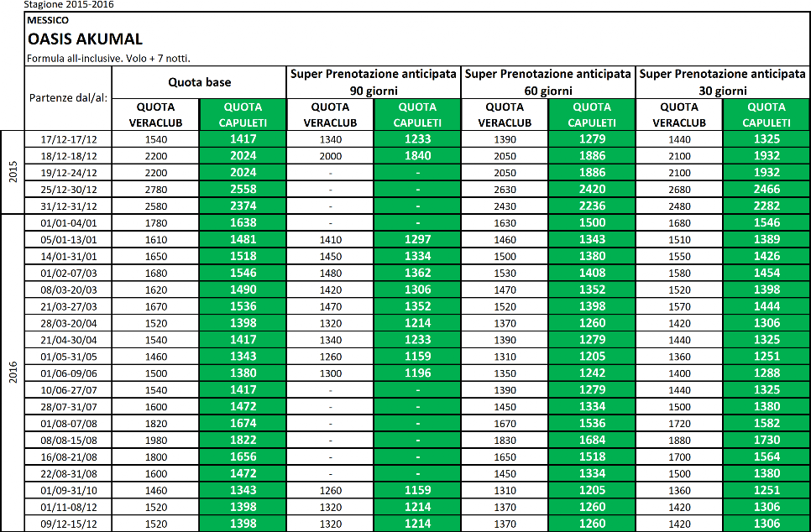Screen dimensions: 811x532
Task: Click the QUOTA CAPULETI header under 30 giorni
Action: (766, 115)
